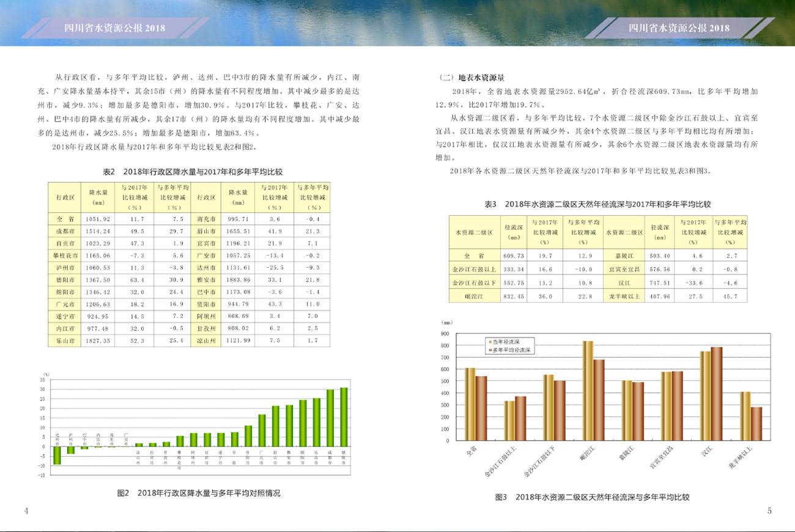Select value '868.69' for 阿坝州
Viewport: 795px width, 532px height.
(239, 317)
